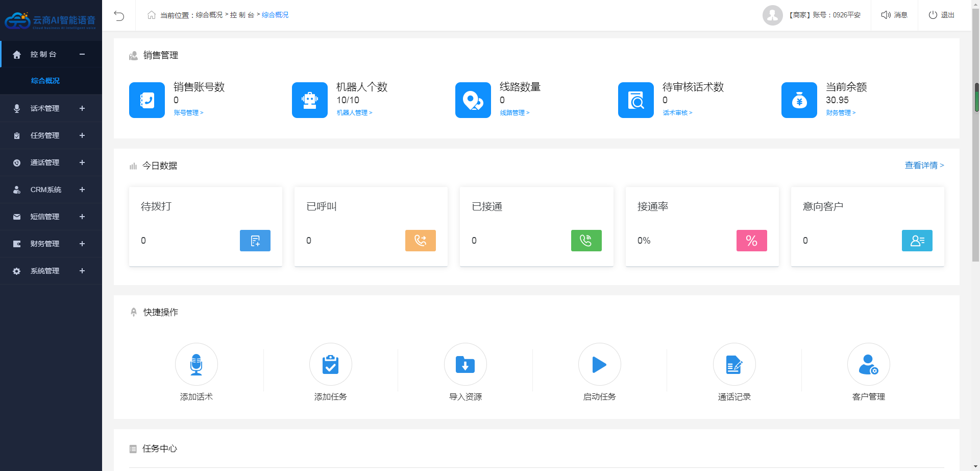Viewport: 980px width, 471px height.
Task: Expand the 任务管理 sidebar section
Action: coord(51,135)
